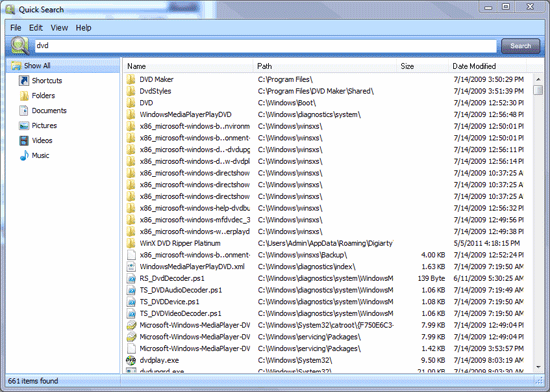
Task: Click the x86_microsoft-windows-help-dvdbu folder name
Action: (195, 208)
